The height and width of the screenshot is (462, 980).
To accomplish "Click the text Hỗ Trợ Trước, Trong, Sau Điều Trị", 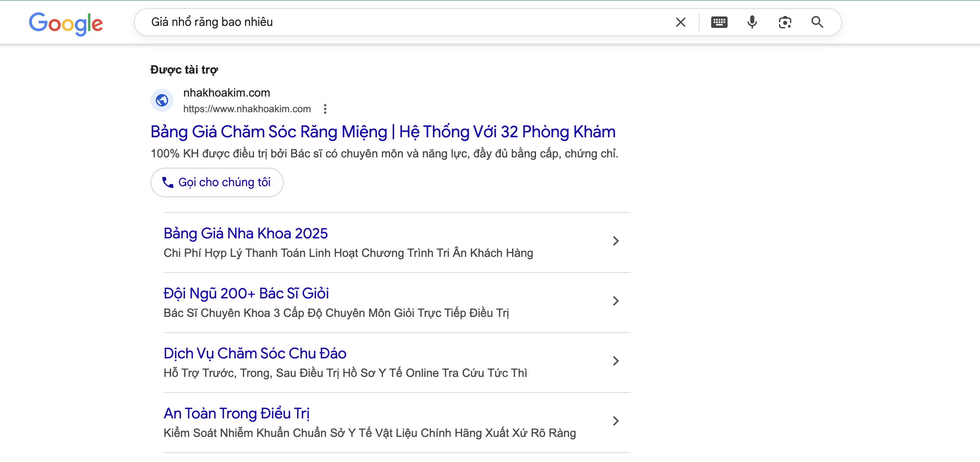I will [252, 373].
